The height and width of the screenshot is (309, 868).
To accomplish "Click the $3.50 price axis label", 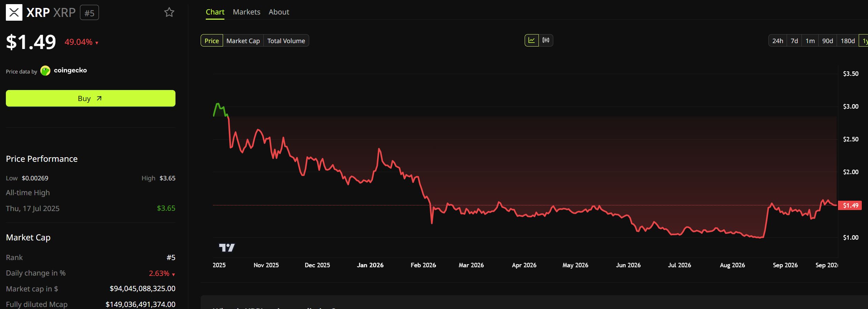I will tap(851, 74).
